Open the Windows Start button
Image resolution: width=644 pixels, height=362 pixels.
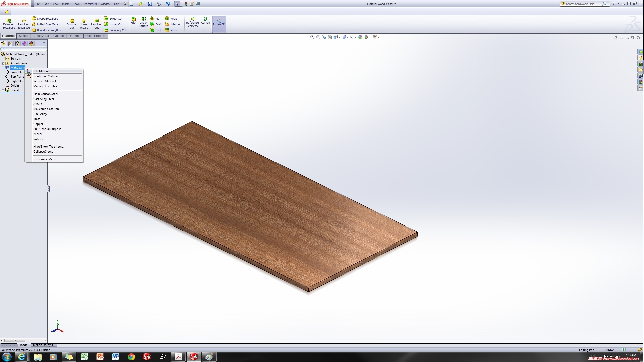[x=7, y=357]
